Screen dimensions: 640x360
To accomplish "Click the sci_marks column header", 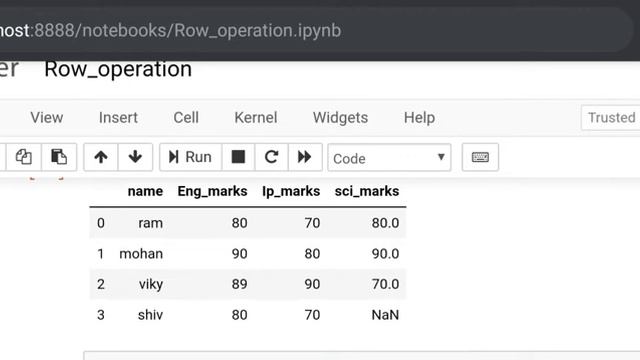I will click(x=367, y=191).
